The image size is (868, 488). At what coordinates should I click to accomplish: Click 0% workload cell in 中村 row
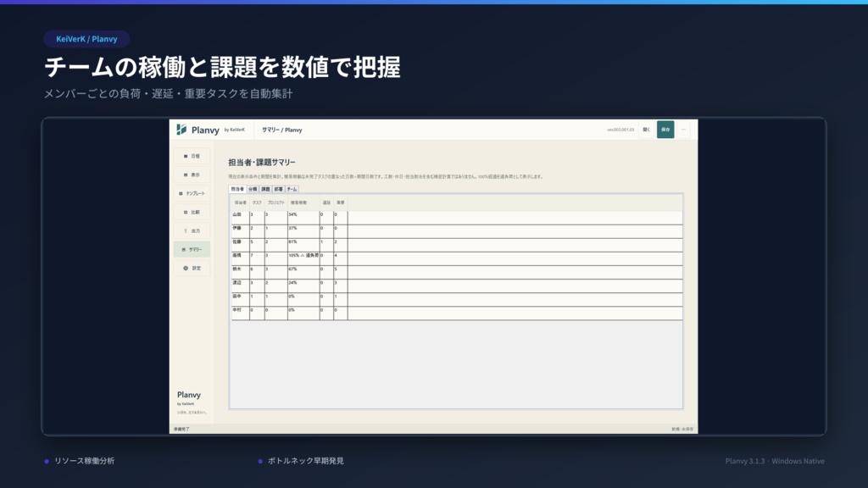click(x=303, y=313)
